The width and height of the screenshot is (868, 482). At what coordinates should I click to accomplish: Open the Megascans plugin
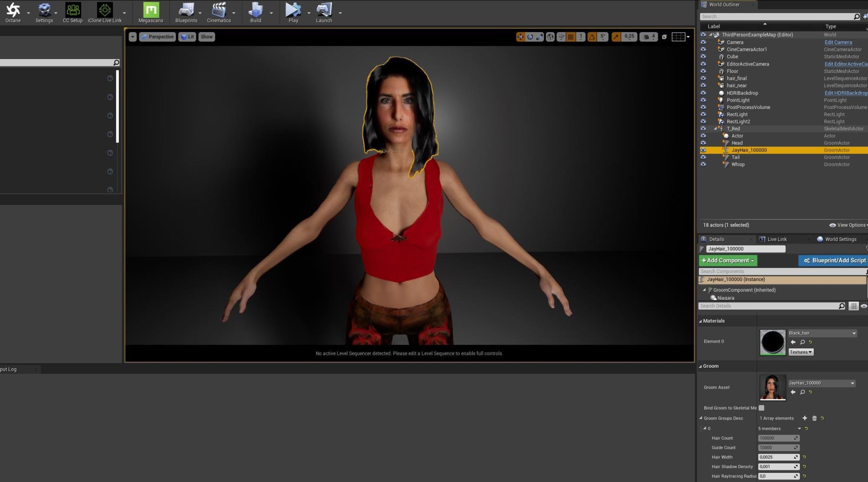(151, 12)
